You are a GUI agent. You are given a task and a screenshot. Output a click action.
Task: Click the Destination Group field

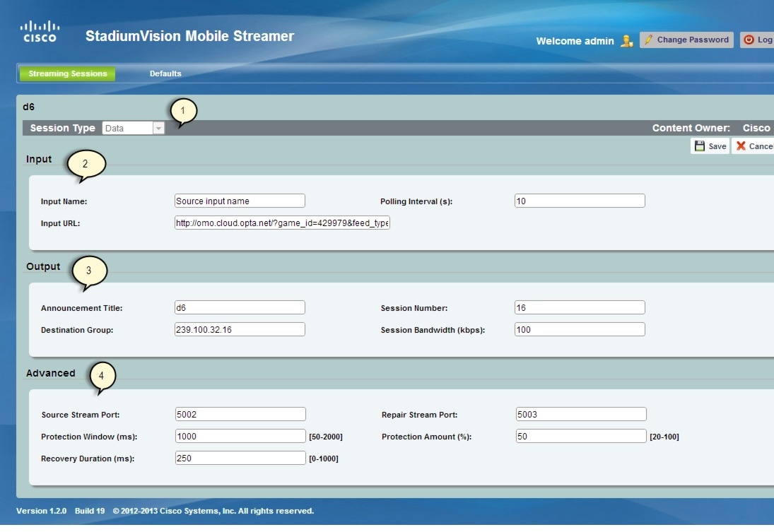[x=240, y=329]
